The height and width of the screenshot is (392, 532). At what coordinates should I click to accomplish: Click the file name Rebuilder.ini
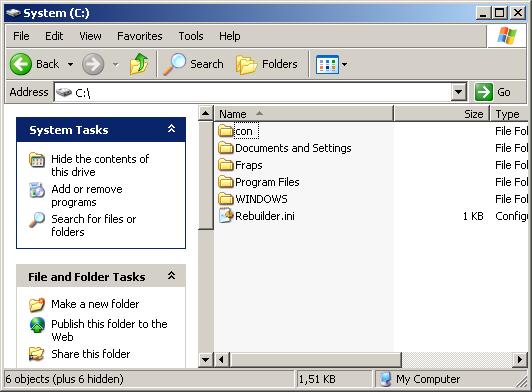tap(265, 216)
